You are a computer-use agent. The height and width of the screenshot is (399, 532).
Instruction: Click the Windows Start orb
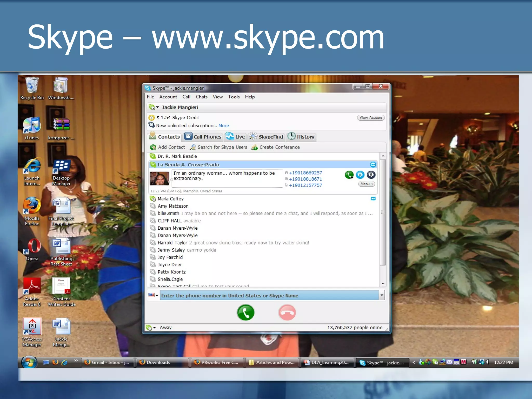[x=29, y=362]
